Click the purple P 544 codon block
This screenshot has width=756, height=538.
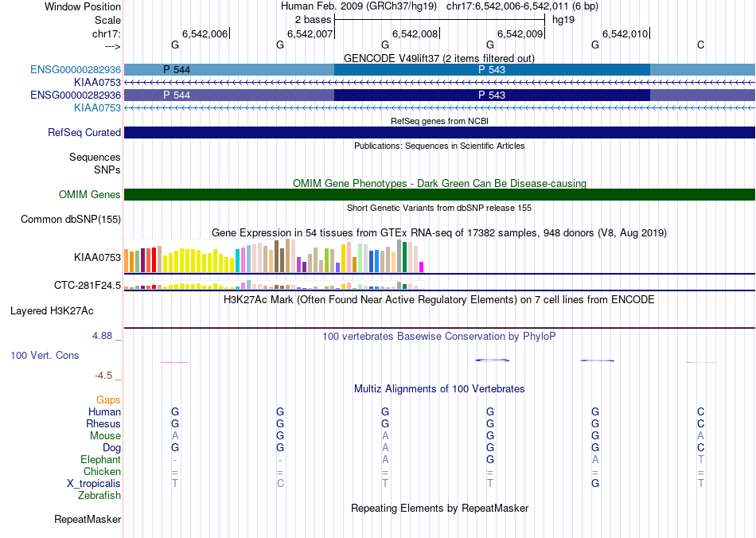point(229,95)
